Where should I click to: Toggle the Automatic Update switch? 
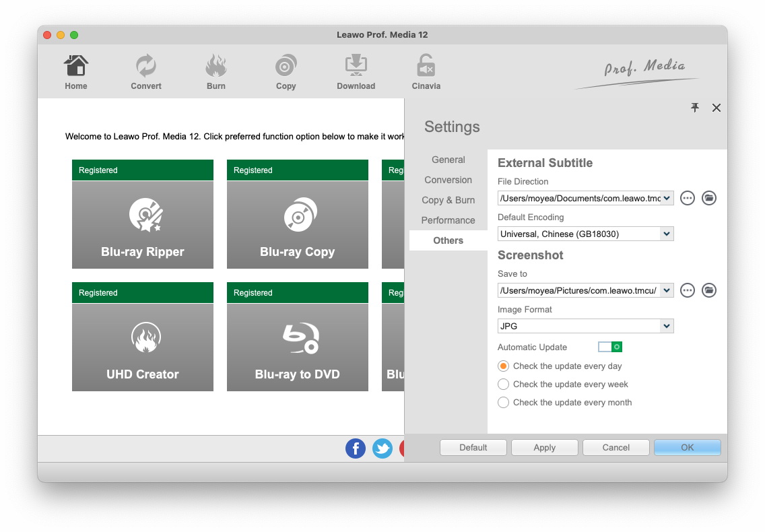609,347
